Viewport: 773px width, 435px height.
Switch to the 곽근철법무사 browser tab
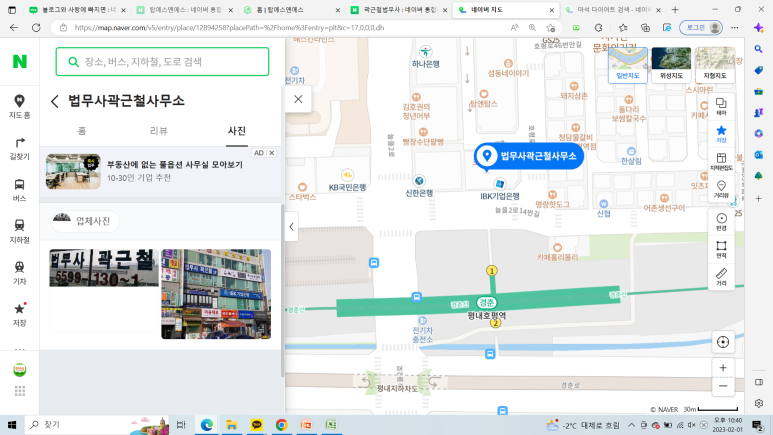399,10
